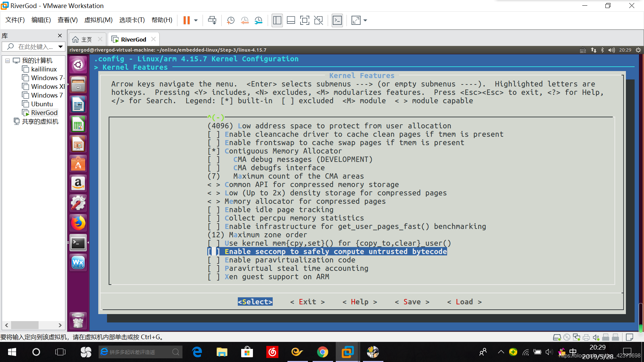Take a snapshot of this VM
Viewport: 644px width, 362px height.
tap(231, 20)
